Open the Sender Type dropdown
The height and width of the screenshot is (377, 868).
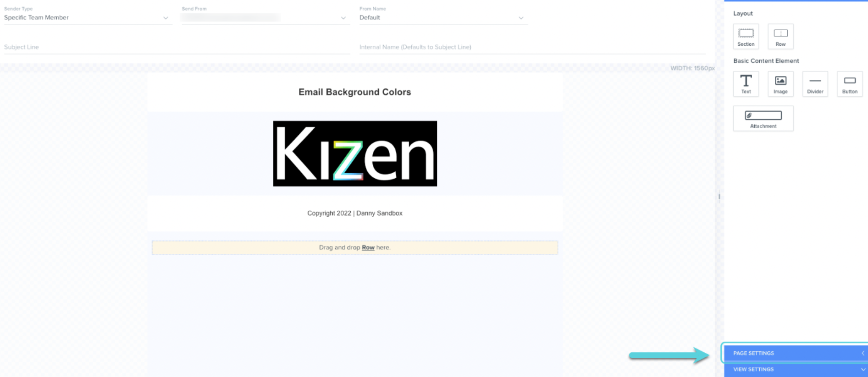pos(88,18)
